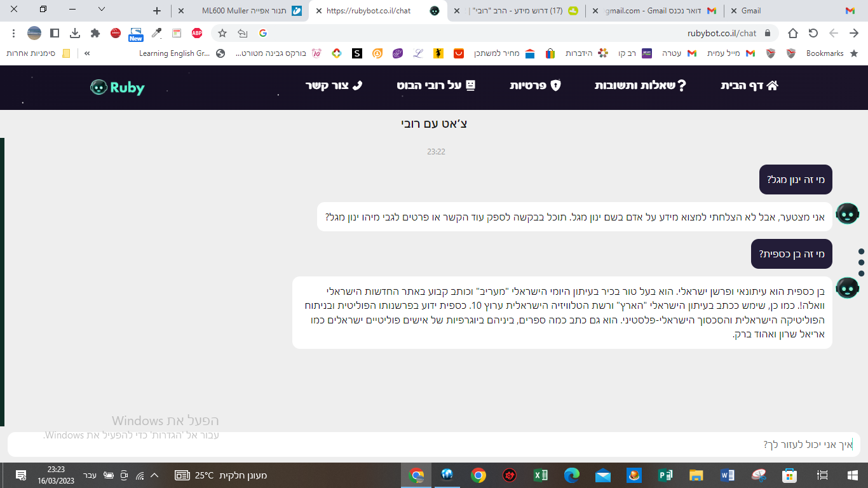Close the rubybot.co.il chat tab

point(319,11)
